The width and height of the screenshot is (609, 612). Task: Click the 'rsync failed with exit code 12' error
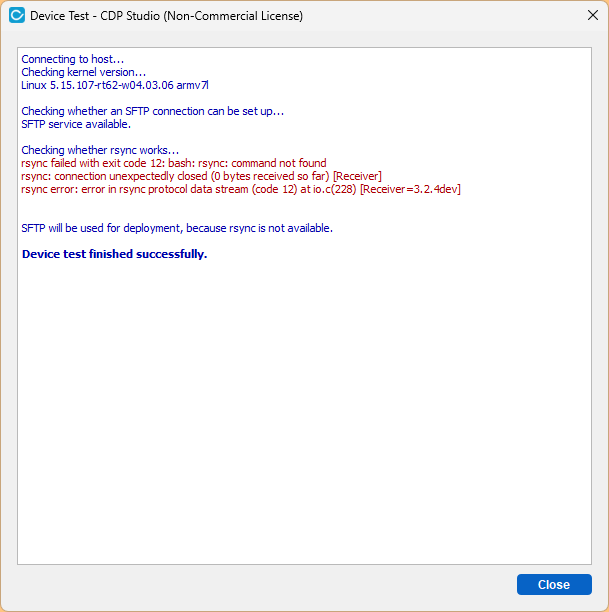coord(174,163)
